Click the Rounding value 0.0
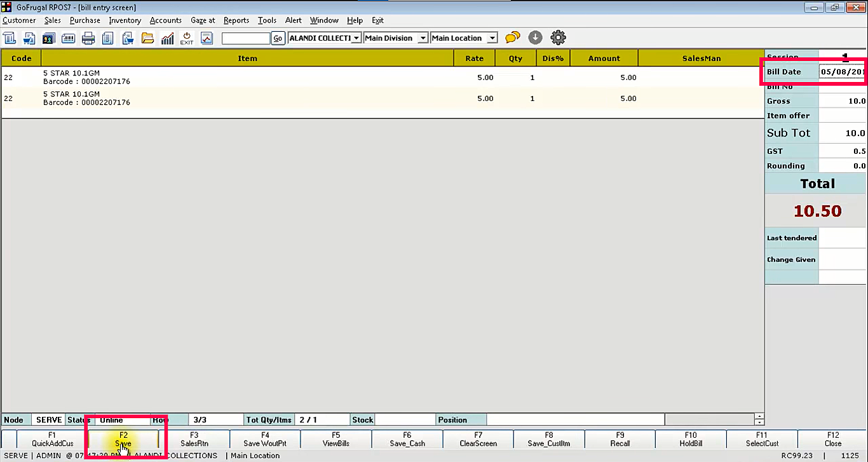 point(860,166)
